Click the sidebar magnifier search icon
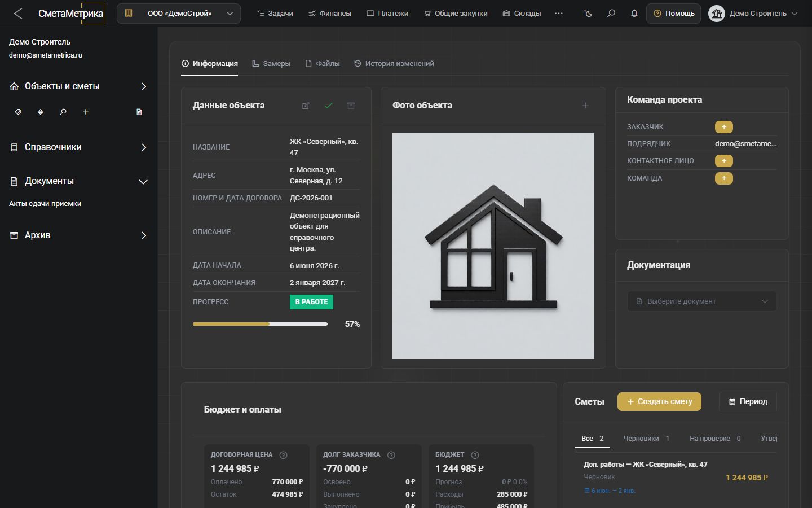Screen dimensions: 812x508 [63, 112]
